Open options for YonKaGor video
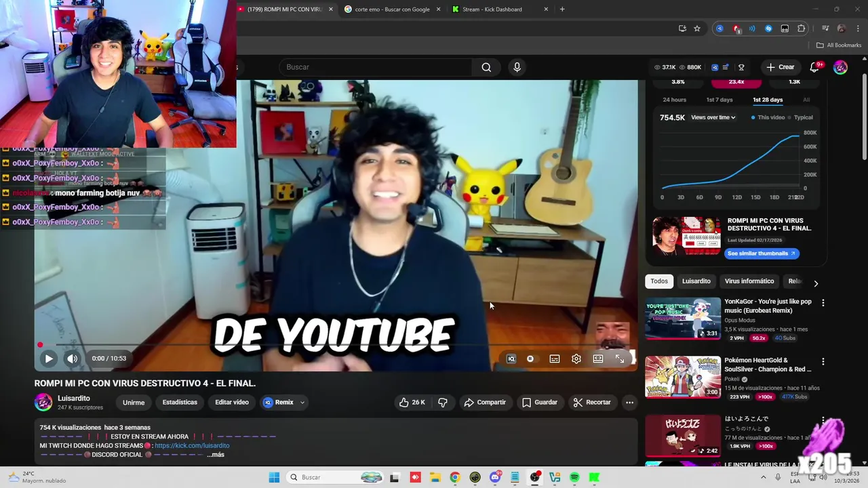This screenshot has width=868, height=488. 823,303
